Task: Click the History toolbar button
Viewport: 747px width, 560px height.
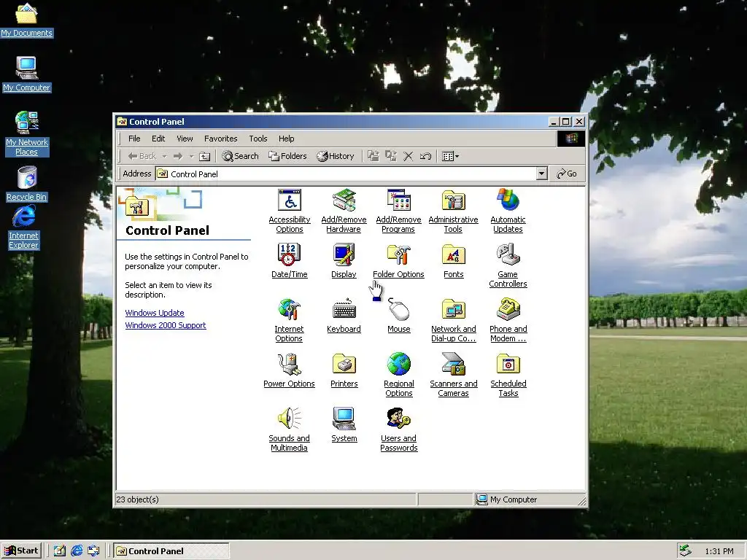Action: coord(336,156)
